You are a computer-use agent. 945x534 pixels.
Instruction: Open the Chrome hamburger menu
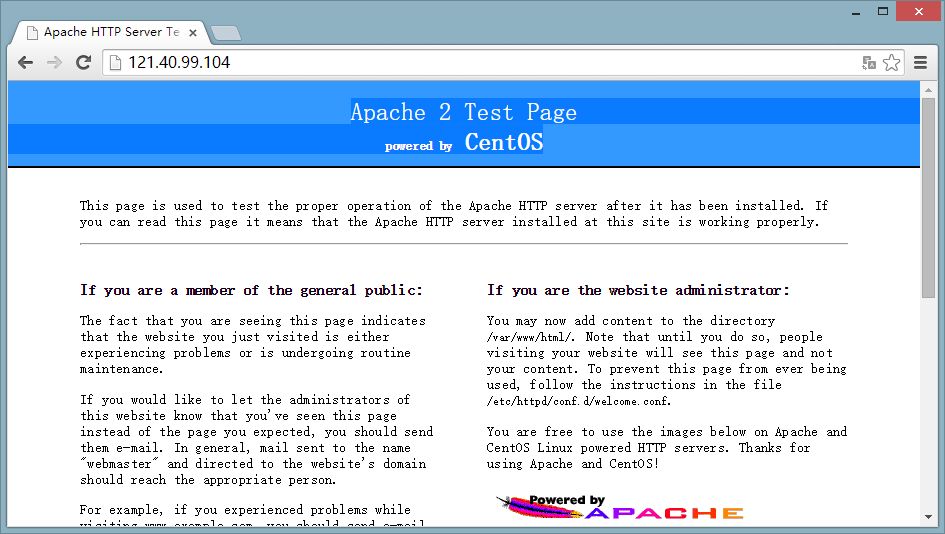pyautogui.click(x=920, y=63)
